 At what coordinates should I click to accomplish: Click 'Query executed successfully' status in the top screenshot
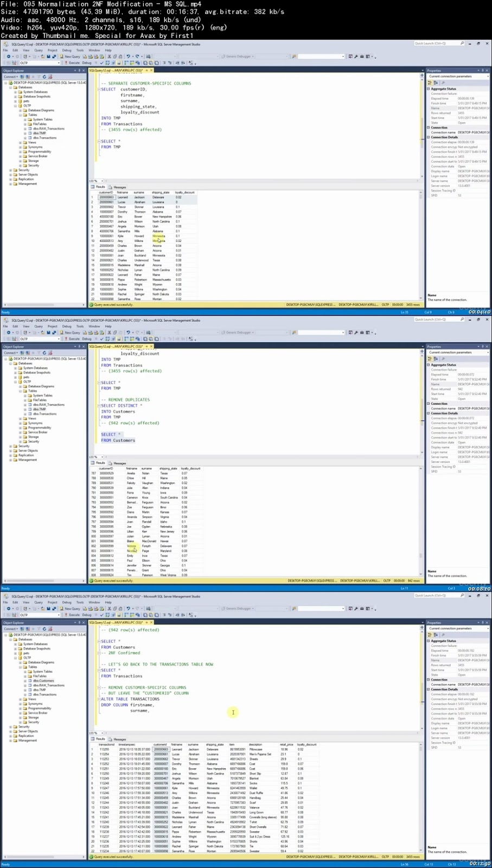click(x=113, y=305)
